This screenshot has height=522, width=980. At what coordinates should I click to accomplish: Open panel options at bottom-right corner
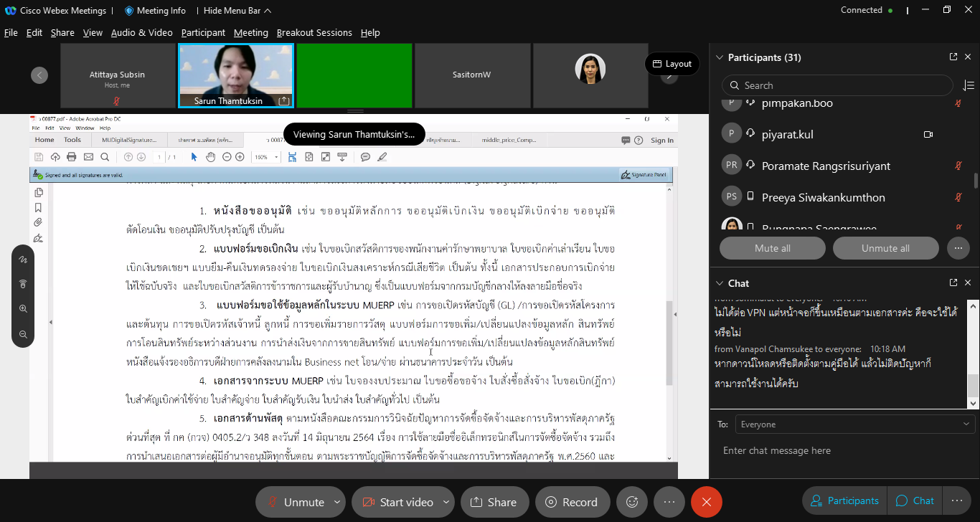(x=956, y=501)
